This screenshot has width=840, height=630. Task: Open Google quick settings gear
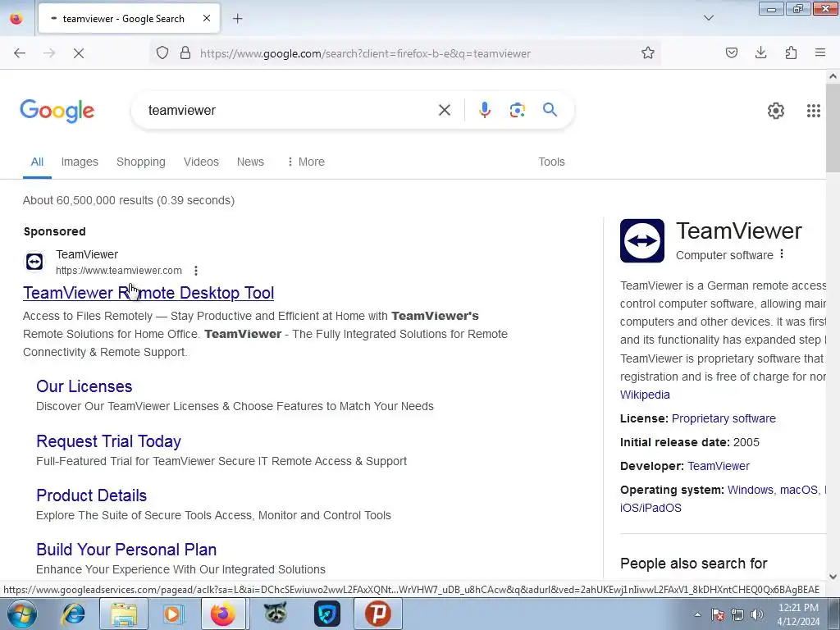776,111
